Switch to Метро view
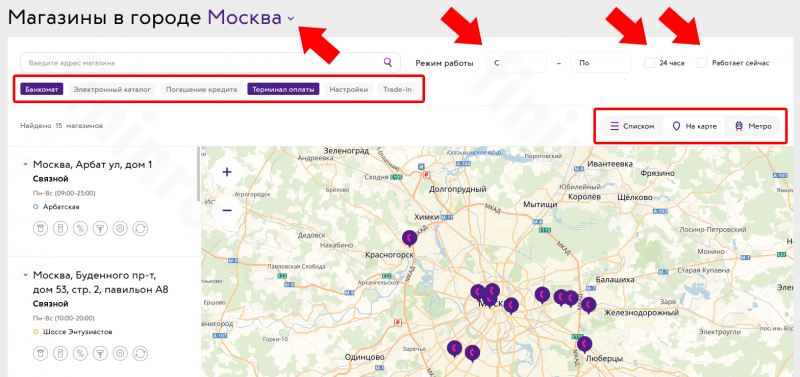The image size is (800, 377). tap(753, 126)
